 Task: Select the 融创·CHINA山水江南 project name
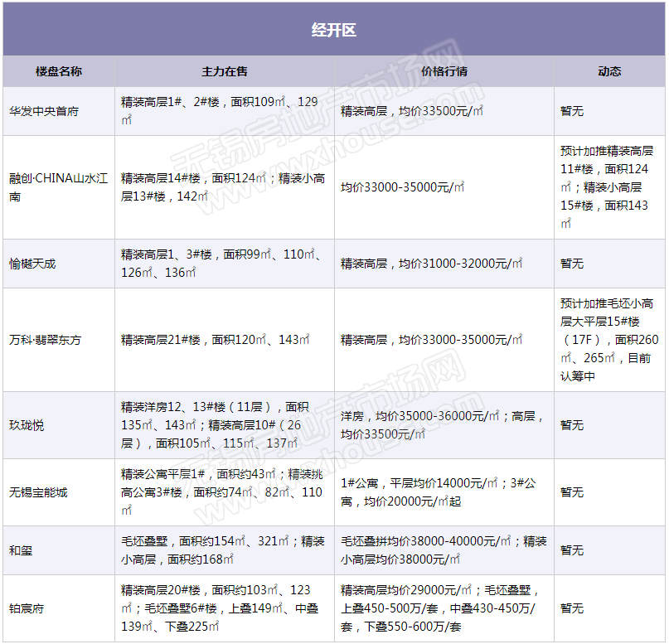pyautogui.click(x=58, y=187)
